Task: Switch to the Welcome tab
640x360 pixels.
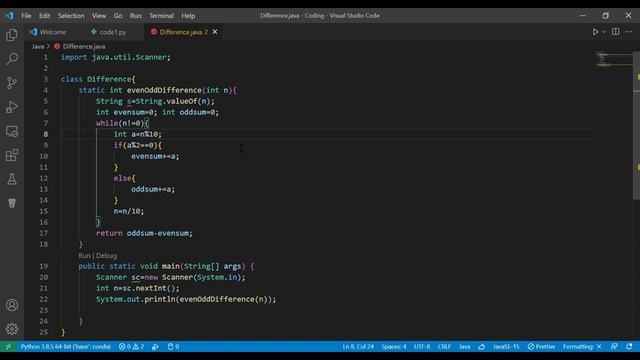Action: (53, 32)
